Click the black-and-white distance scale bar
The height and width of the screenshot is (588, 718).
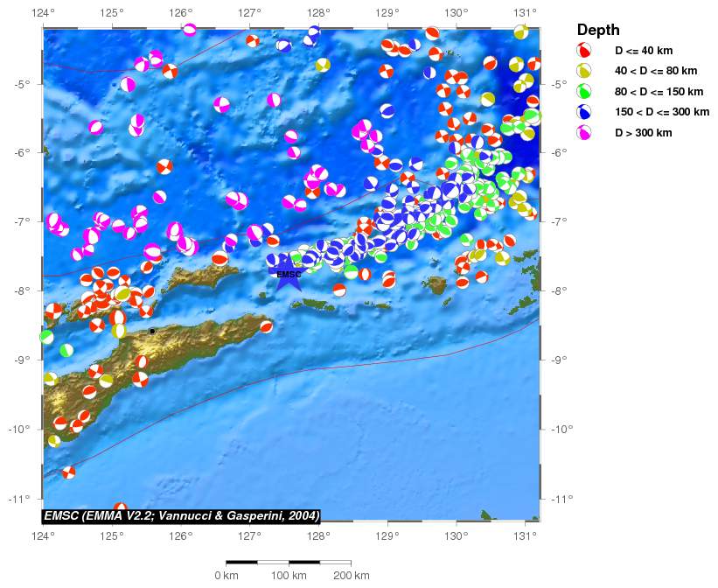[288, 562]
